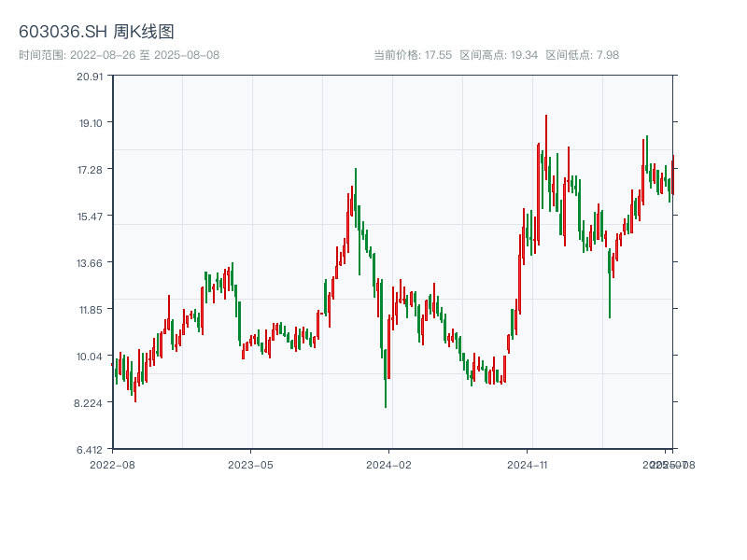Select the x-axis label 2024-11
Screen dimensions: 747x560
coord(528,465)
